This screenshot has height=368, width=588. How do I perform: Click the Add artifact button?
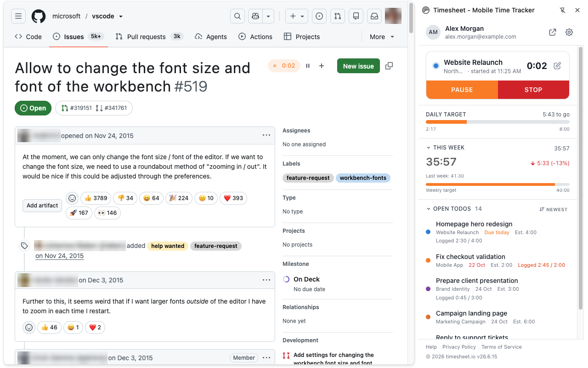42,206
